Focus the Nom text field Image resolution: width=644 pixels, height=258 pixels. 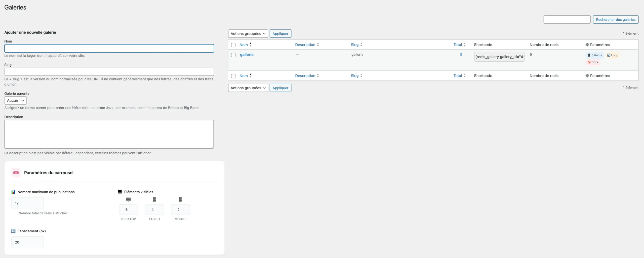(109, 48)
